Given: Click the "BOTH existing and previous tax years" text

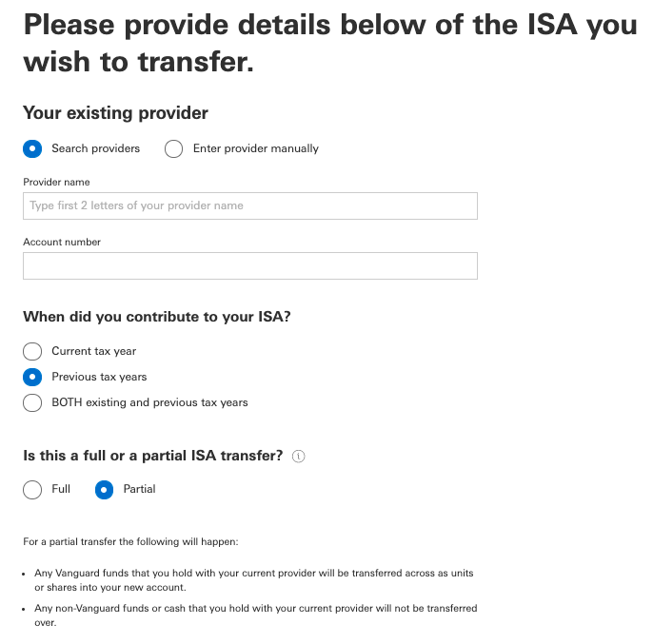Looking at the screenshot, I should pyautogui.click(x=149, y=402).
